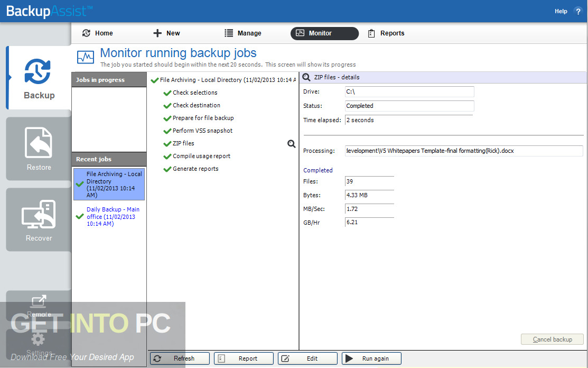Click checkmark icon beside Check selections

167,93
